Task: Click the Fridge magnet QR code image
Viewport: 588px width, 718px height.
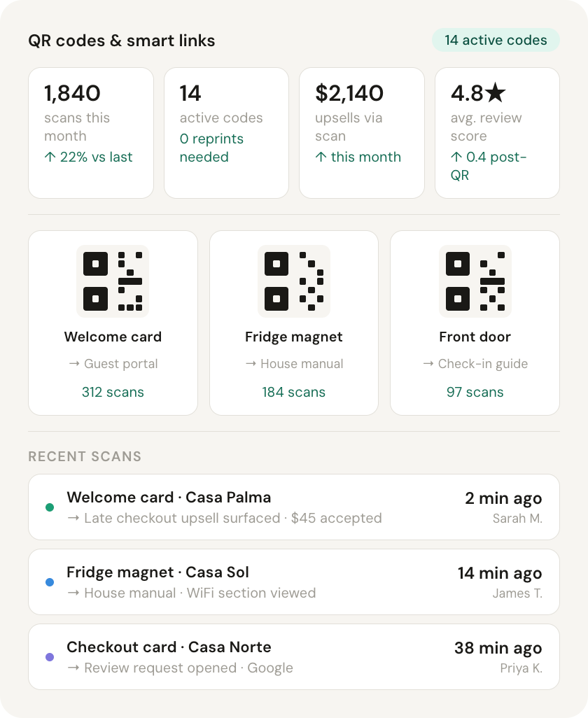Action: (294, 281)
